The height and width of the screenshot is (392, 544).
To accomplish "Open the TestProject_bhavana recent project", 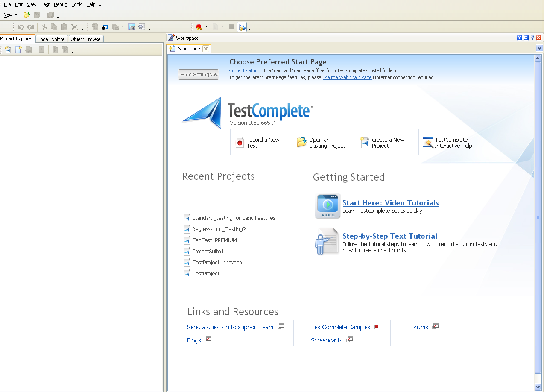I will (217, 262).
